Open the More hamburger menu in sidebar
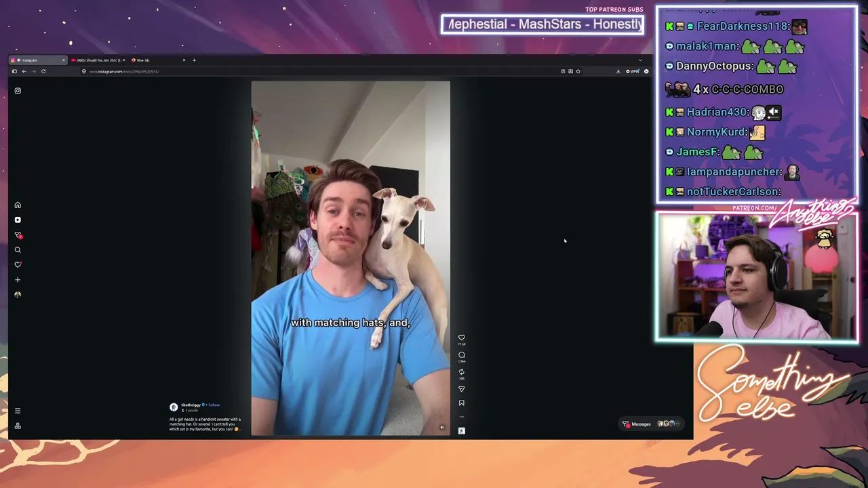 tap(18, 411)
